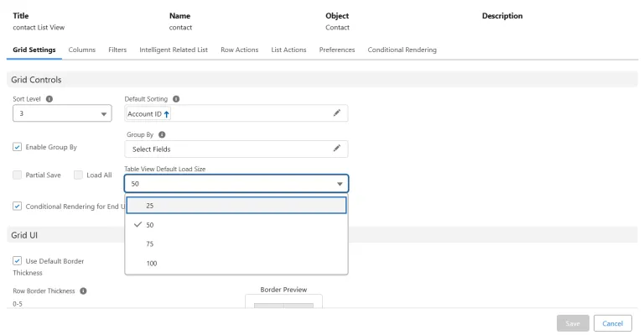Uncheck Enable Group By checkbox
This screenshot has height=335, width=644.
pos(17,147)
